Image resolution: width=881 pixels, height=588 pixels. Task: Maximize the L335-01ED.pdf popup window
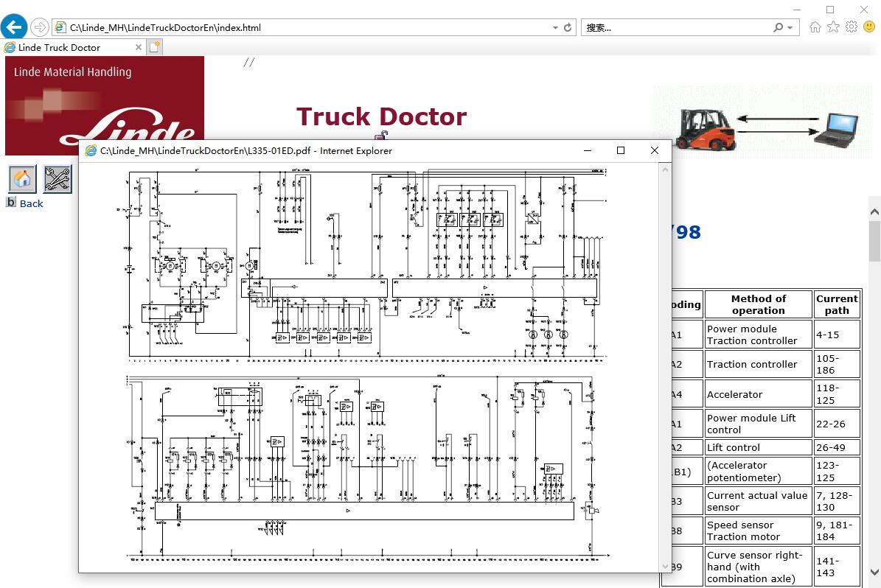[x=621, y=150]
